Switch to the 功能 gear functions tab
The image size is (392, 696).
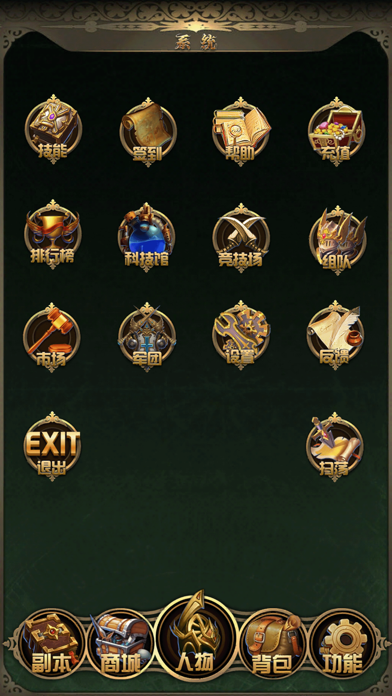pos(342,643)
